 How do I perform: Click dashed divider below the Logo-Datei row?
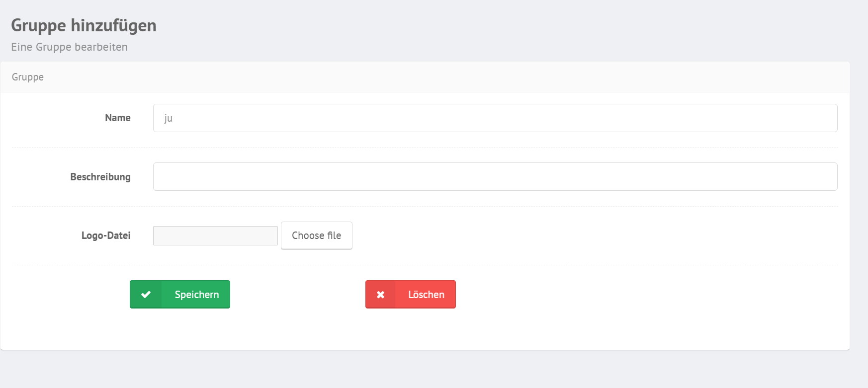[425, 265]
